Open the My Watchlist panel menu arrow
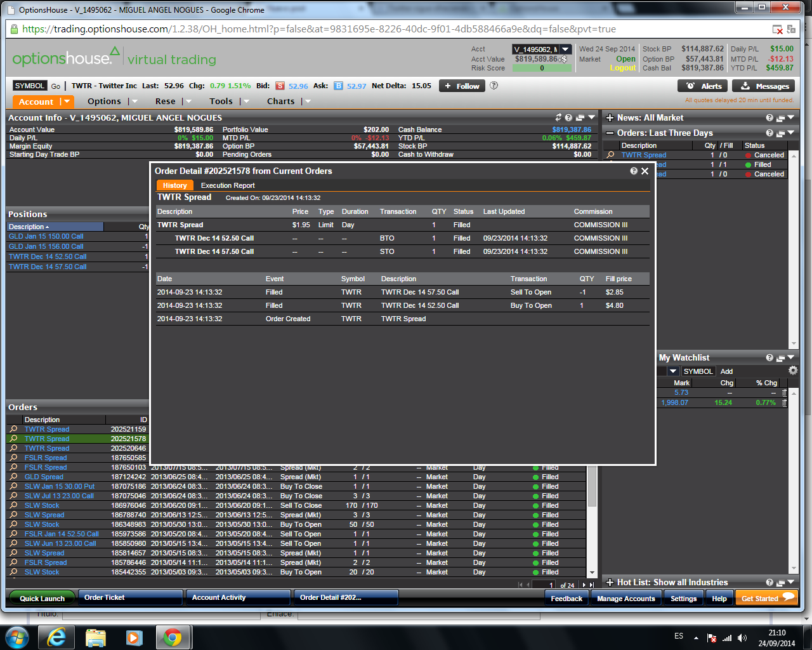The width and height of the screenshot is (812, 650). [x=791, y=357]
